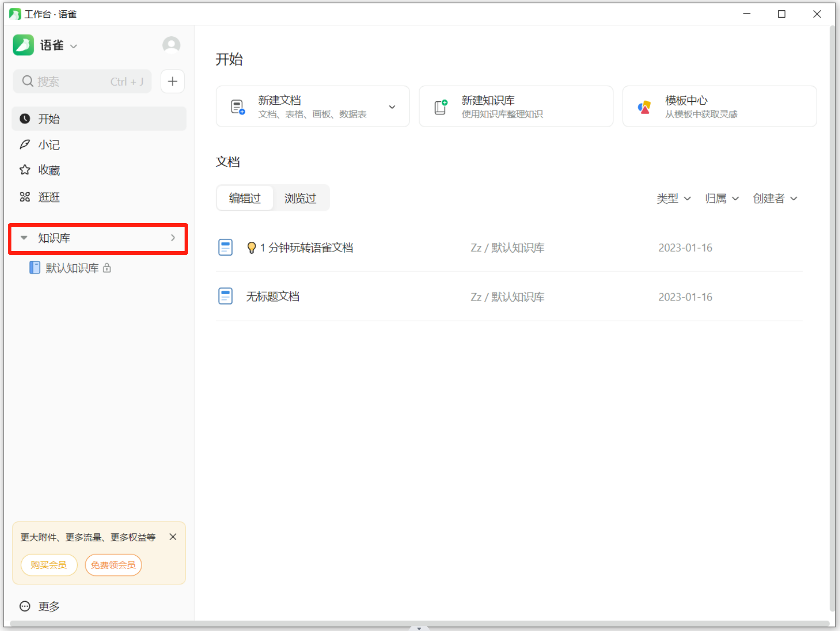The image size is (840, 631).
Task: Click the plus button beside search
Action: pyautogui.click(x=173, y=81)
